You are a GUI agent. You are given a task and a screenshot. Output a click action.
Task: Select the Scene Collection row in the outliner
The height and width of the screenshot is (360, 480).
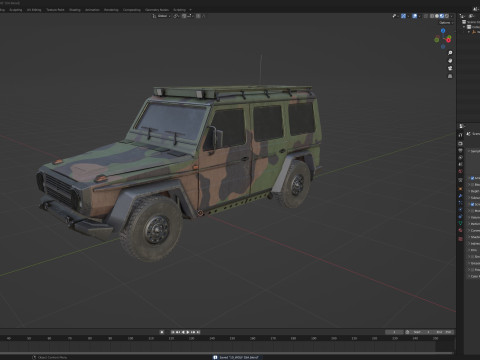coord(471,22)
